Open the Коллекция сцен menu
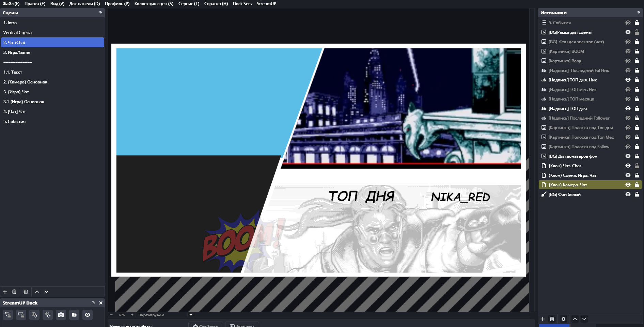The image size is (644, 327). pyautogui.click(x=154, y=4)
